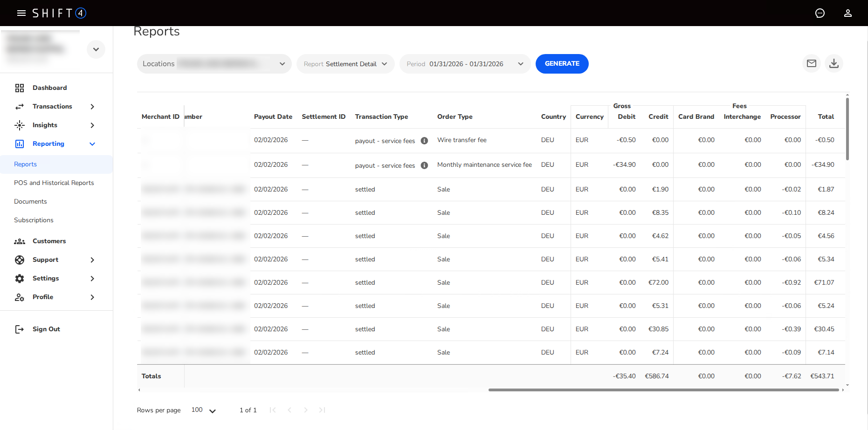Click the Card Brand column header
Image resolution: width=868 pixels, height=430 pixels.
tap(696, 116)
